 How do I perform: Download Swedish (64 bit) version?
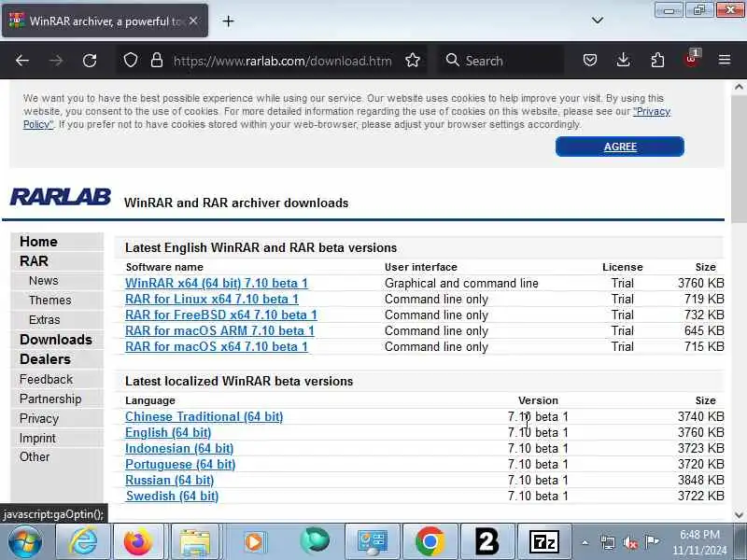coord(172,496)
